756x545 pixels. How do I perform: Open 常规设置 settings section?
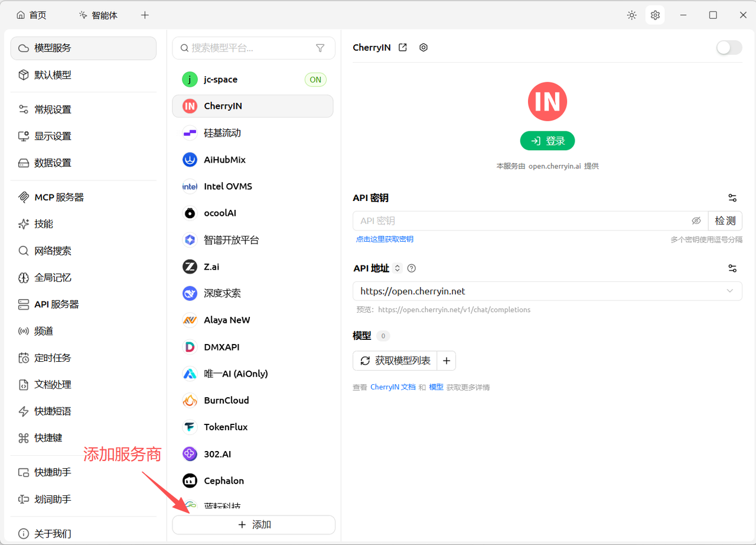tap(83, 109)
